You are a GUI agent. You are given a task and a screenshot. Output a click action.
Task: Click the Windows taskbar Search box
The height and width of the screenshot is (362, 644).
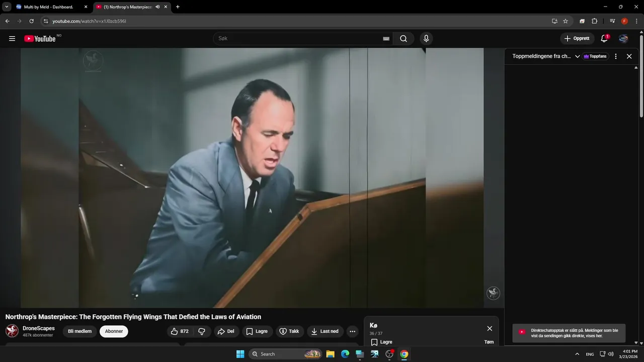[285, 354]
